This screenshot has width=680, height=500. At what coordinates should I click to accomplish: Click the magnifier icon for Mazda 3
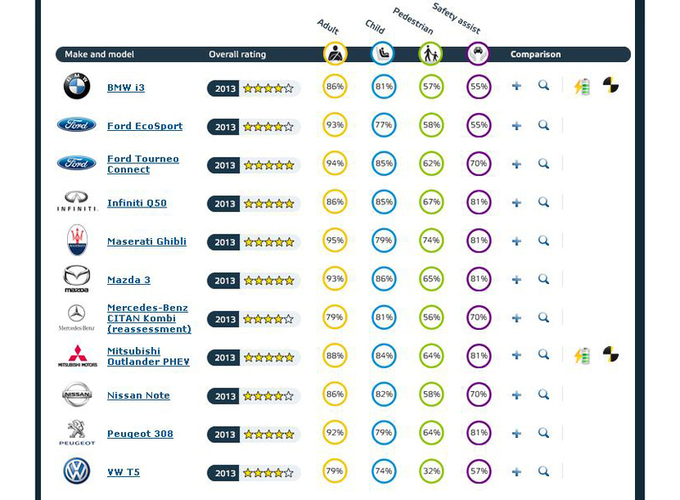(x=543, y=279)
